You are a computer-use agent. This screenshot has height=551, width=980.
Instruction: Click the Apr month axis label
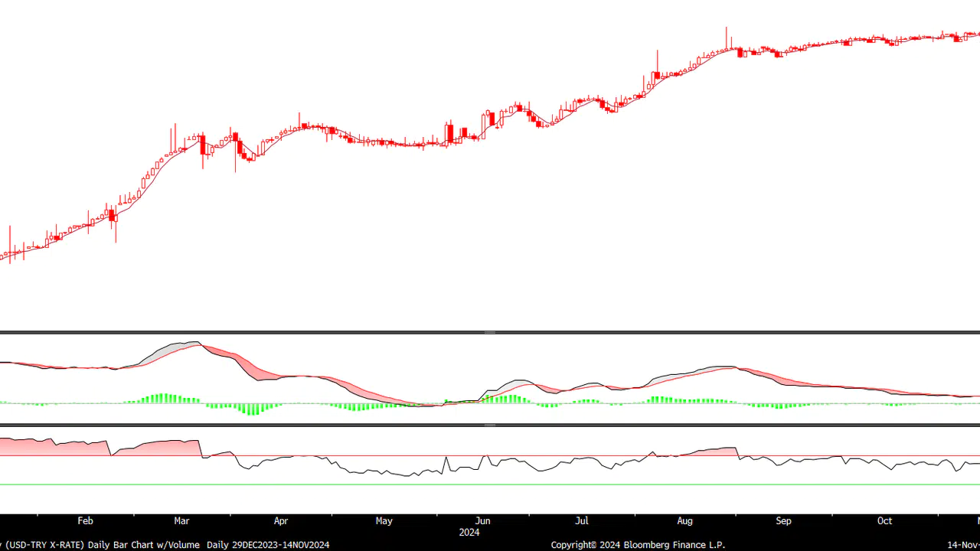tap(281, 521)
